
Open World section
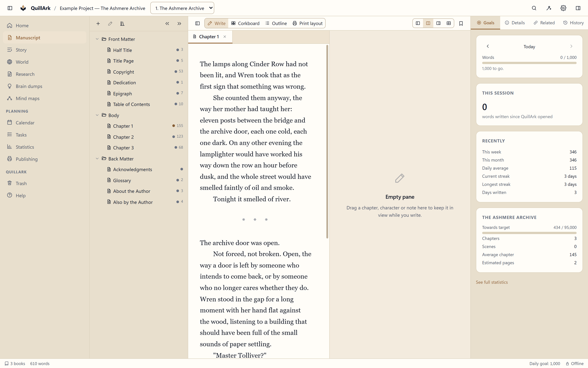45,62
